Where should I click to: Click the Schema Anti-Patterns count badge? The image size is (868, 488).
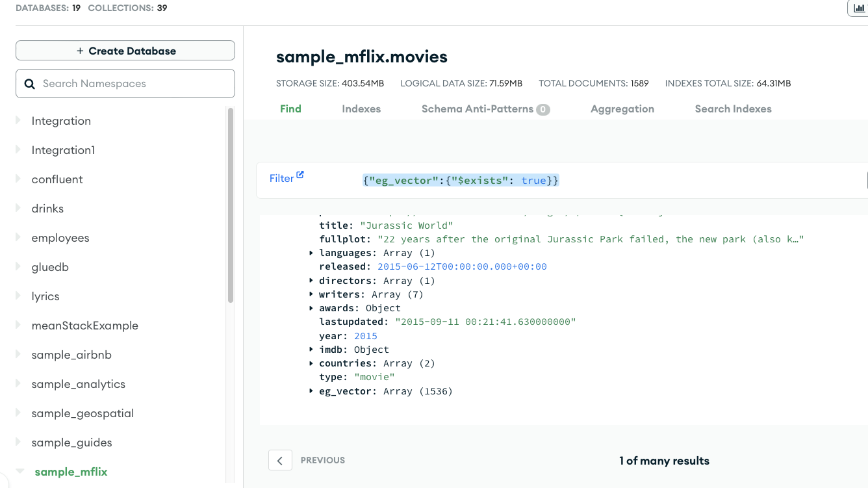[542, 110]
